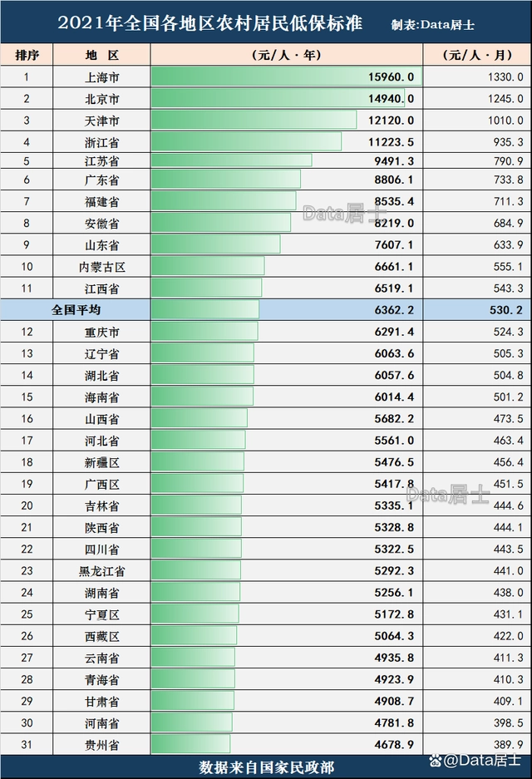Image resolution: width=532 pixels, height=779 pixels.
Task: Click the '全国平均' row label
Action: 76,310
